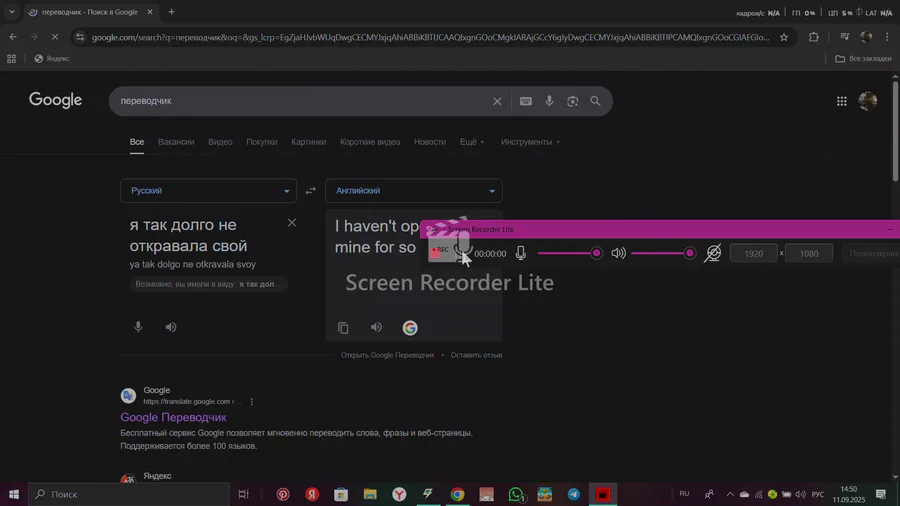Click the address bar URL
The width and height of the screenshot is (900, 506).
(x=430, y=37)
